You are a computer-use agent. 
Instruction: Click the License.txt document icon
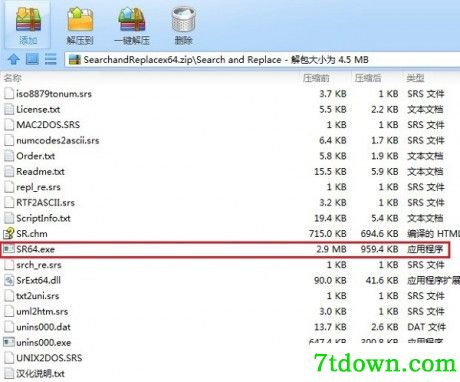9,109
